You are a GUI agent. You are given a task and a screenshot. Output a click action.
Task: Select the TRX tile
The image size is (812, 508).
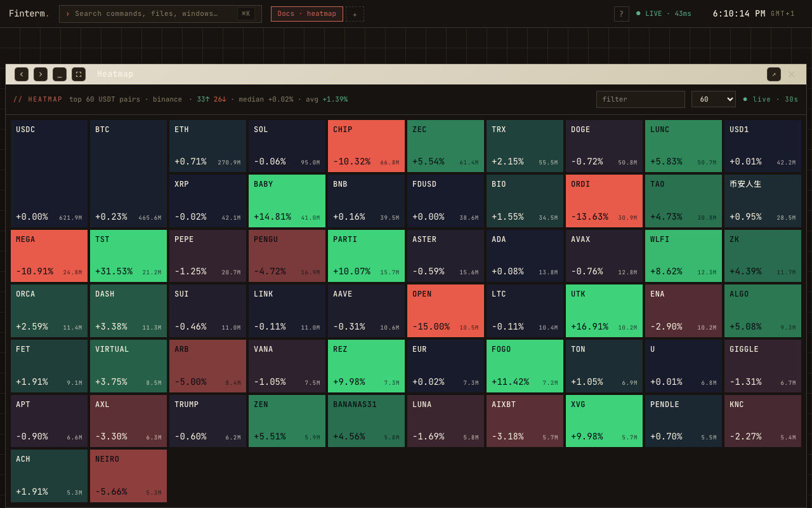(x=525, y=146)
